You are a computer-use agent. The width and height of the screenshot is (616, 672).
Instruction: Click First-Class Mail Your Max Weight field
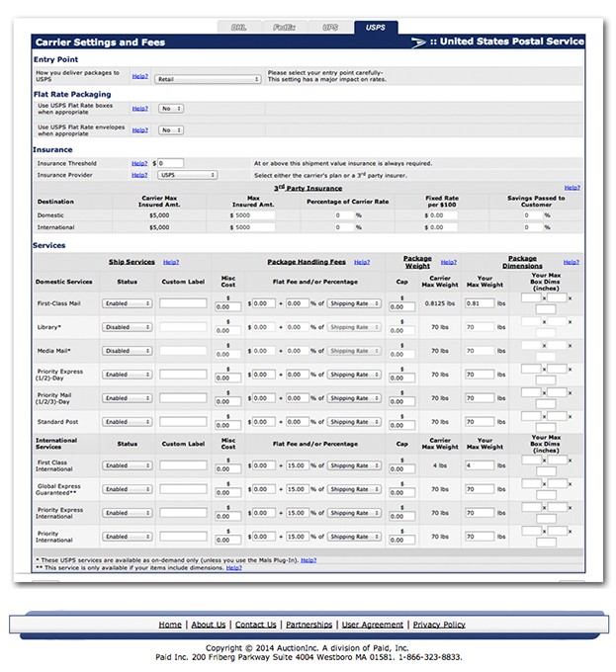pyautogui.click(x=480, y=303)
